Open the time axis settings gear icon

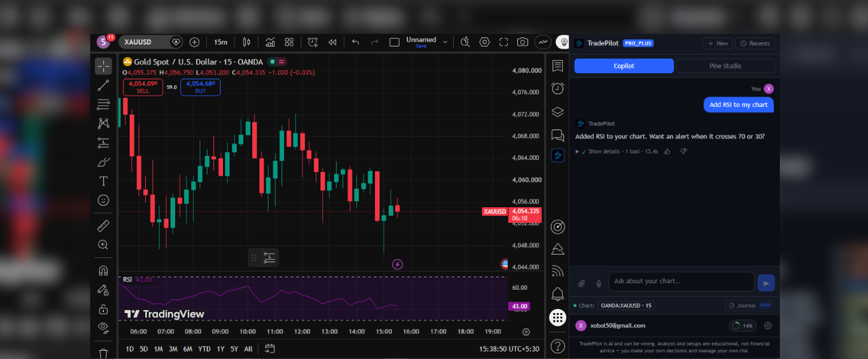click(526, 332)
